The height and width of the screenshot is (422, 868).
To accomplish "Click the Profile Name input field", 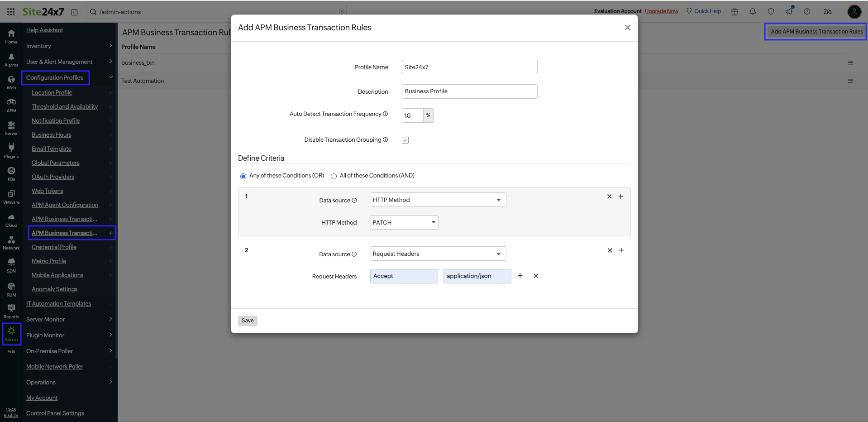I will [x=469, y=67].
